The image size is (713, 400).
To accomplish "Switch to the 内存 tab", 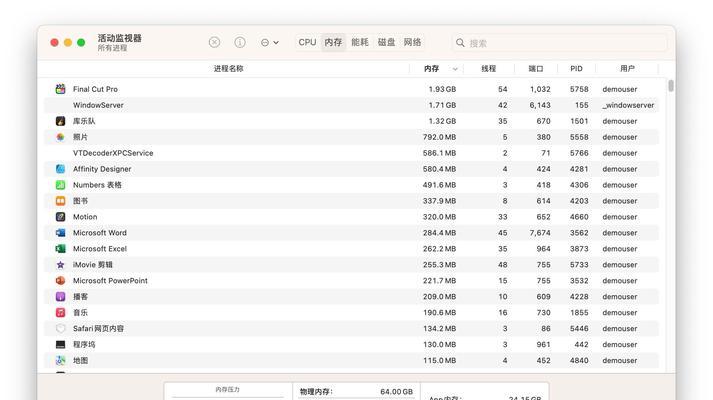I will 333,42.
